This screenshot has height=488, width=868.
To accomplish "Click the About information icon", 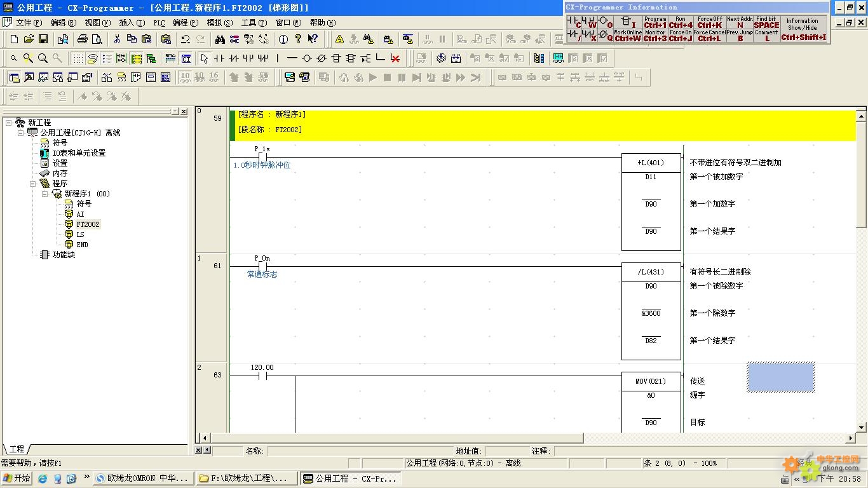I will click(x=283, y=39).
